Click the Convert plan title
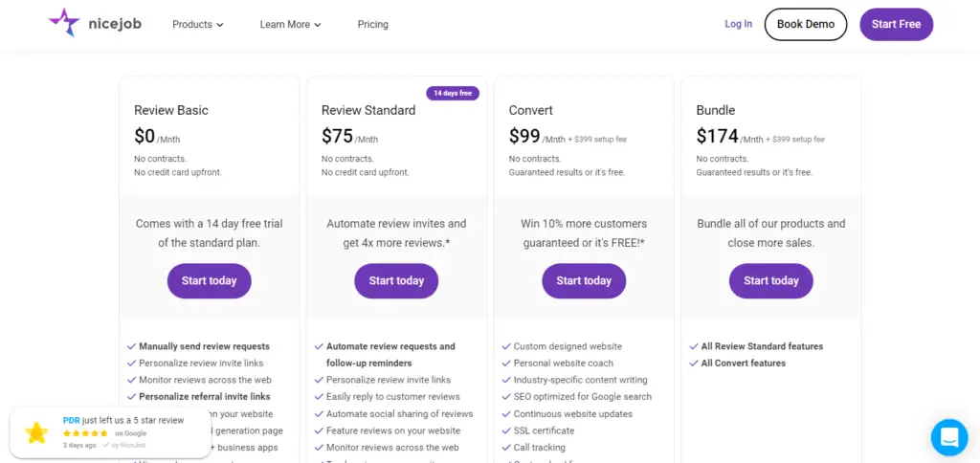 [x=531, y=111]
